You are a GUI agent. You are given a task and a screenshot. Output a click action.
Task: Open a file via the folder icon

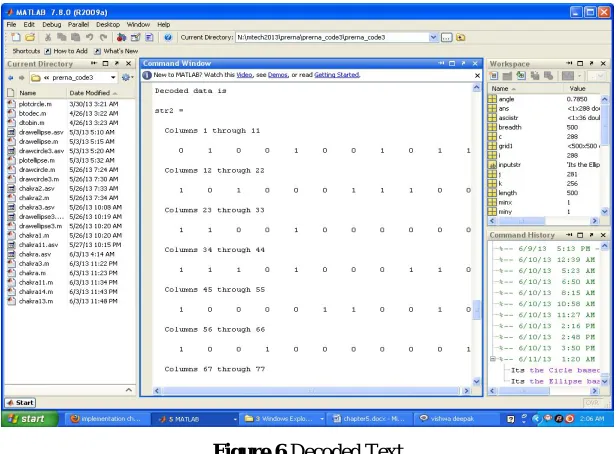pyautogui.click(x=30, y=37)
